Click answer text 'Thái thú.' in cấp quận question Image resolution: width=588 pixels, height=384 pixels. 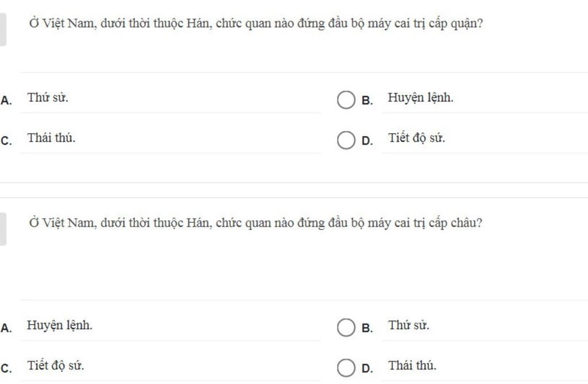tap(51, 138)
